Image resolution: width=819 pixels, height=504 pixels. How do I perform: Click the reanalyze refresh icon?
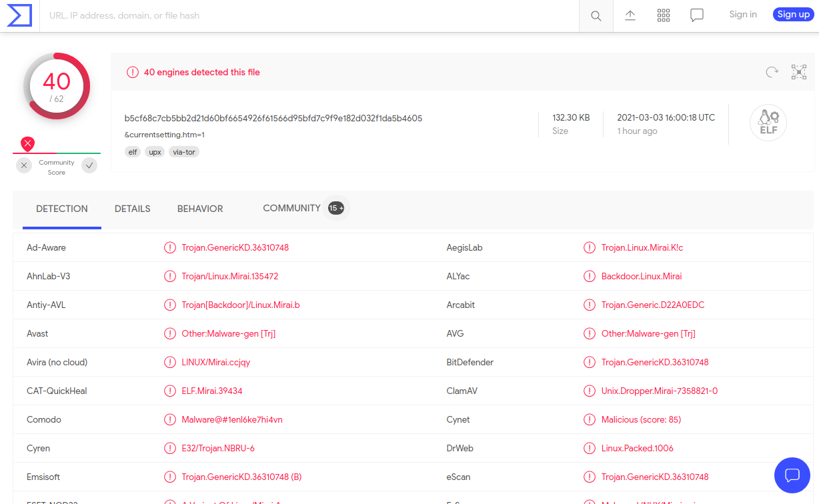tap(772, 72)
